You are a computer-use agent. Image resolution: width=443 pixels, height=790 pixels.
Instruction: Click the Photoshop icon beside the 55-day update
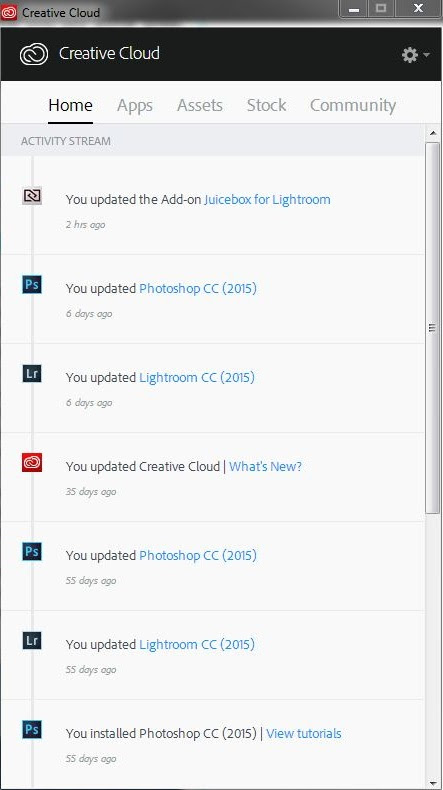32,552
